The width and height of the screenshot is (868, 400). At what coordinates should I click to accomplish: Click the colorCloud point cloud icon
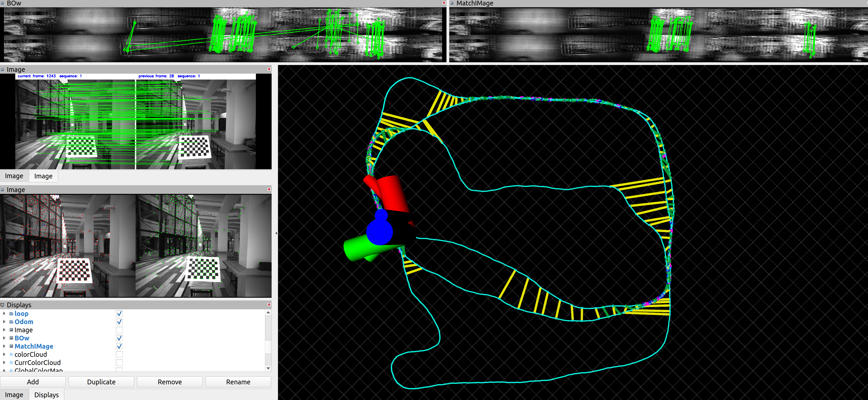click(x=11, y=355)
